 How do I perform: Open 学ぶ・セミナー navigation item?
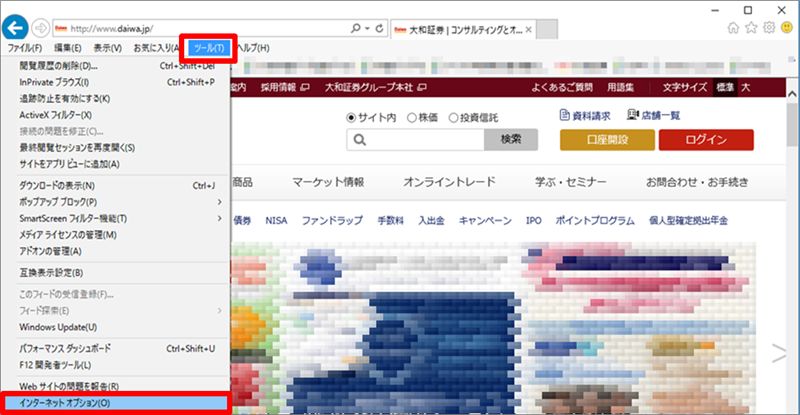[570, 182]
